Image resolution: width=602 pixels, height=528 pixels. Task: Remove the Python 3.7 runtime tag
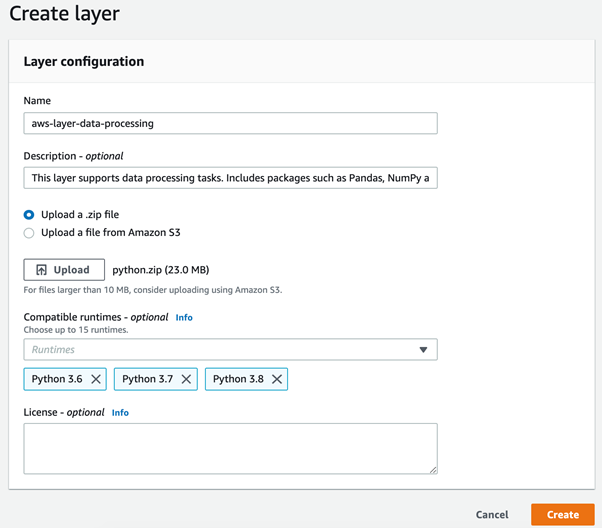click(186, 379)
